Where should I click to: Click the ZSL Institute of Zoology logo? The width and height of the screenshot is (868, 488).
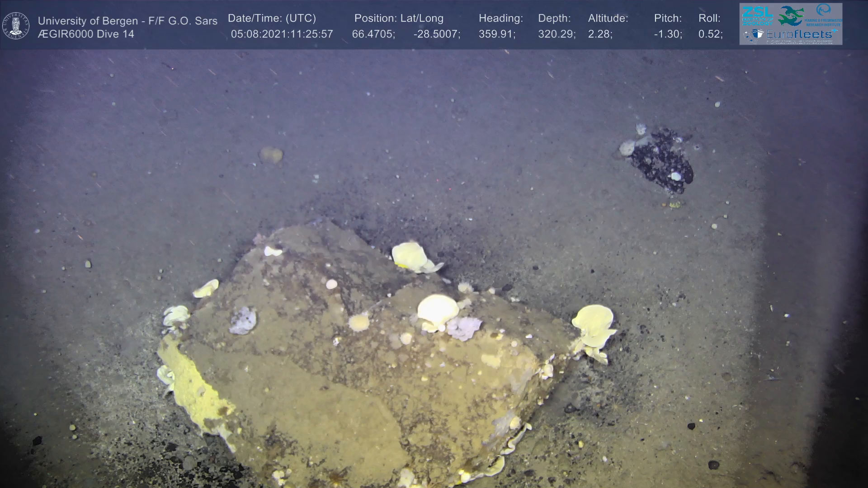(x=757, y=15)
